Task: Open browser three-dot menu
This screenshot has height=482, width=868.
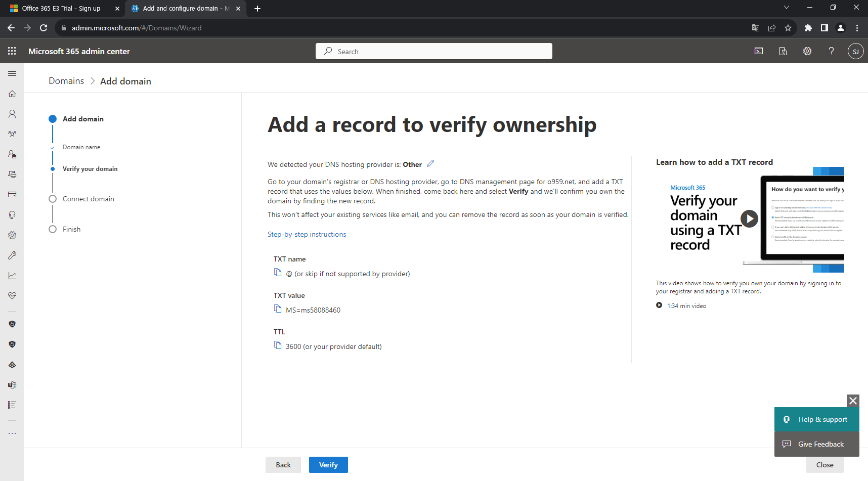Action: point(857,28)
